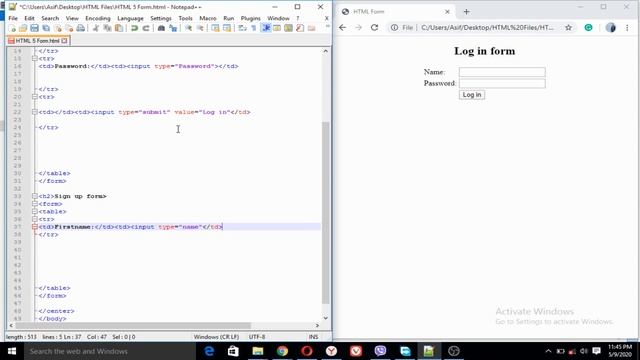Image resolution: width=640 pixels, height=360 pixels.
Task: Open the Encoding menu
Action: pos(98,18)
